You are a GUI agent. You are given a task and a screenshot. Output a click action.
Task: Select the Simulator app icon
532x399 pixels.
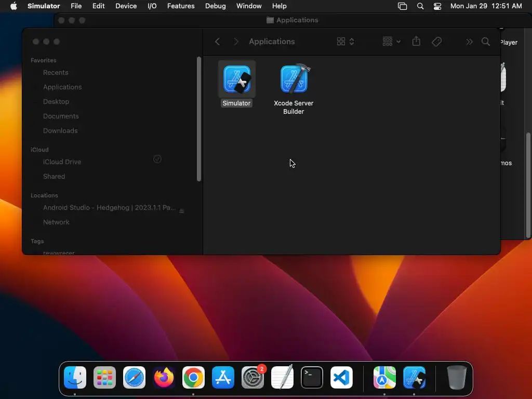pyautogui.click(x=237, y=79)
